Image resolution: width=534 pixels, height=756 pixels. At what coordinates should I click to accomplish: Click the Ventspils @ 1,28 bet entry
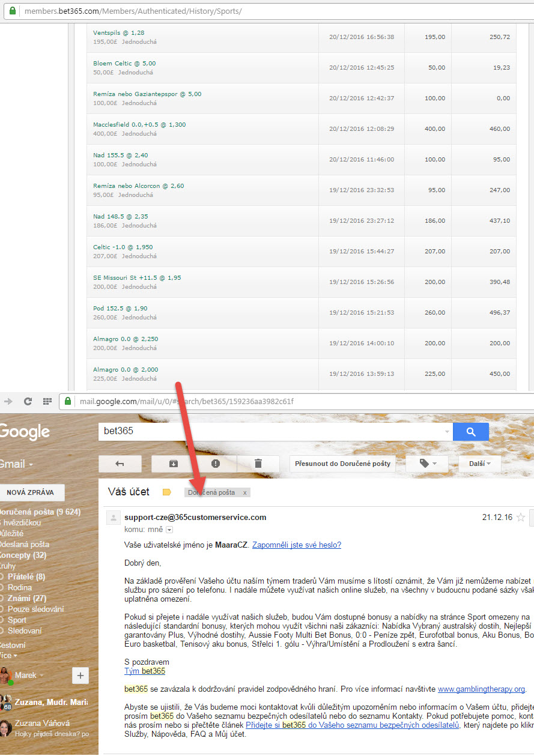coord(119,32)
